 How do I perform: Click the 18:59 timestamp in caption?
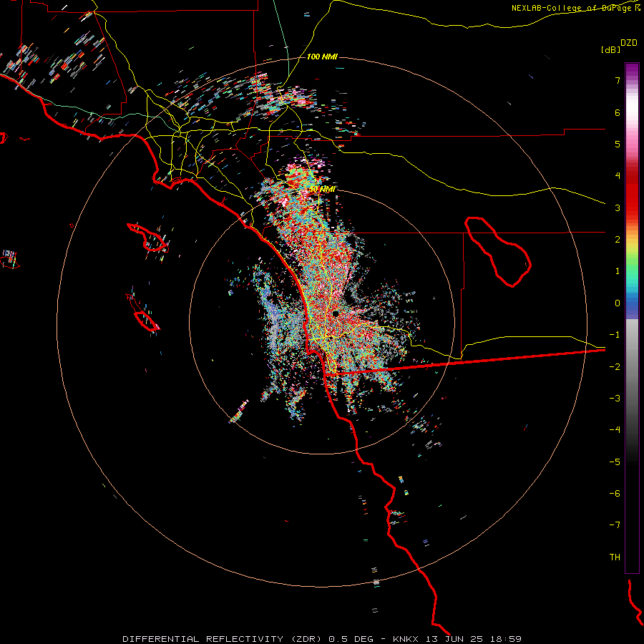click(506, 639)
